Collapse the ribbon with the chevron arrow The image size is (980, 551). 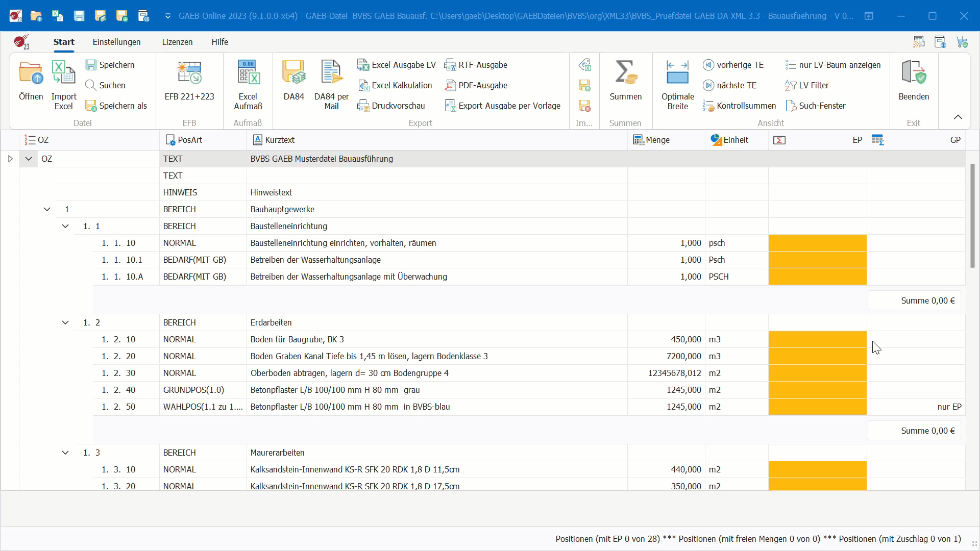pos(958,117)
